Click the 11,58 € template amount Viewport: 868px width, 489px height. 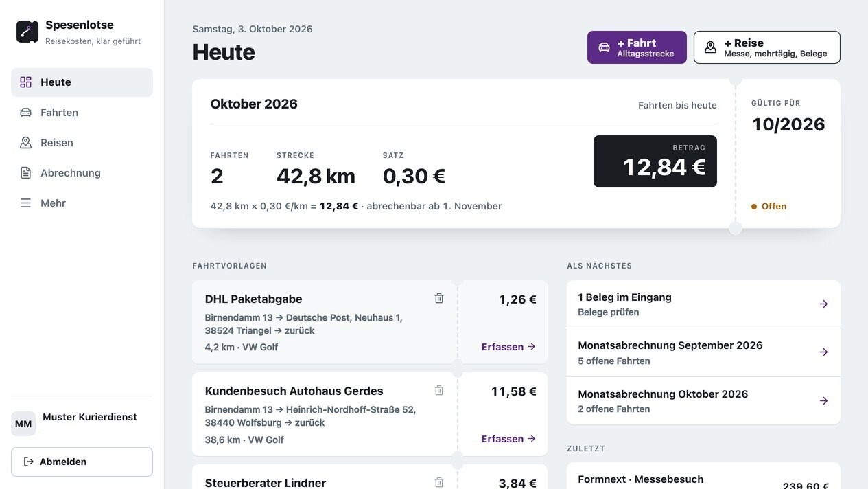click(x=514, y=391)
